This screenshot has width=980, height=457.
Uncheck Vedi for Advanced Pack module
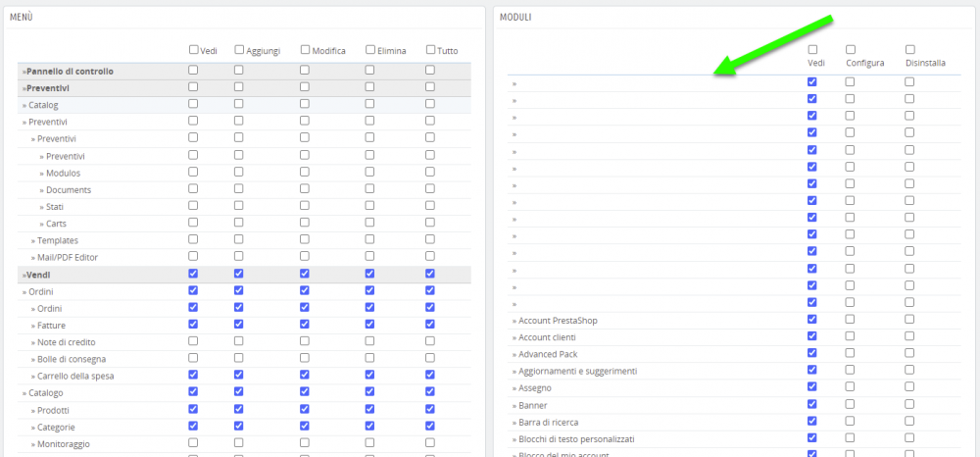[812, 353]
